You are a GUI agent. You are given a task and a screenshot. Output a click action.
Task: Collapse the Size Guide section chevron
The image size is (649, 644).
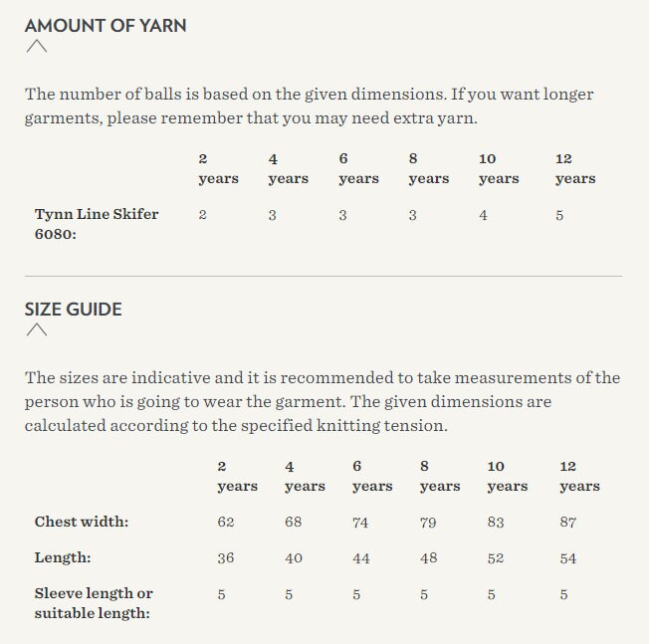(x=37, y=329)
